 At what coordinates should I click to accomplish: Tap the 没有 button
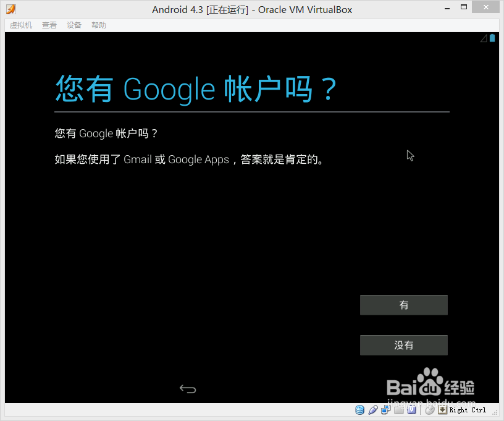(x=404, y=345)
